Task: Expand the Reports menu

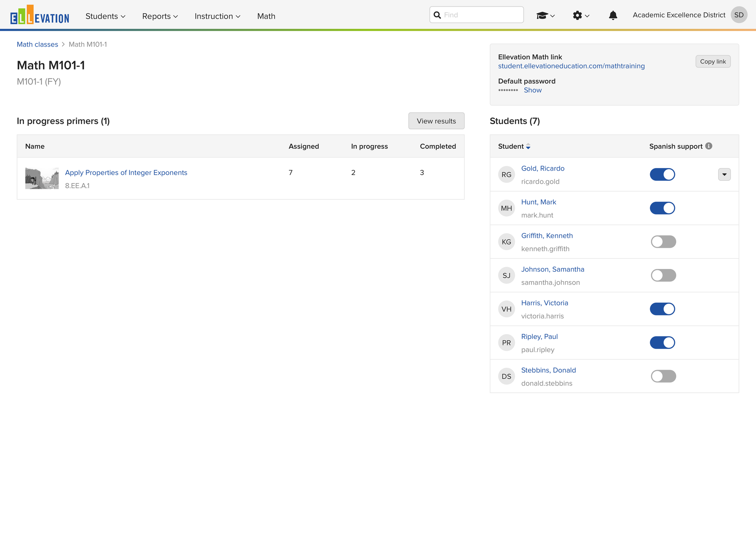Action: click(x=160, y=16)
